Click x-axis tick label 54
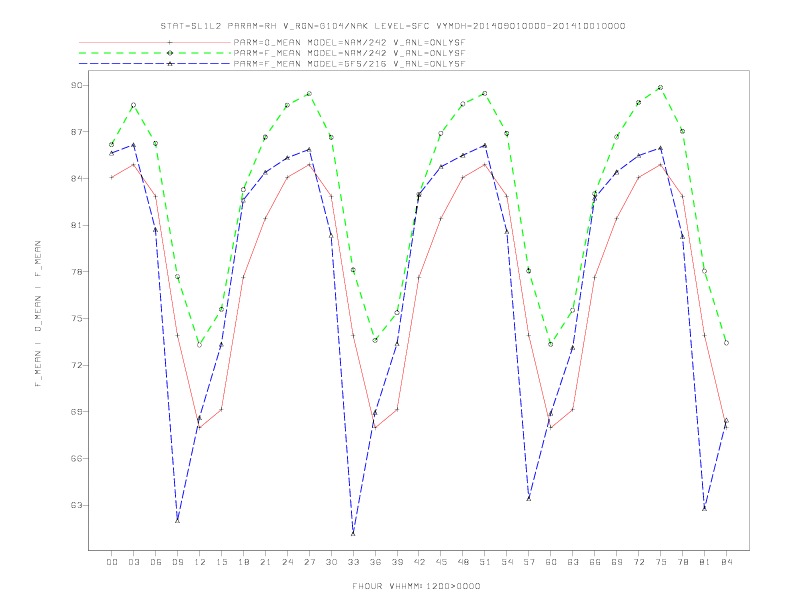The width and height of the screenshot is (792, 612). point(507,562)
